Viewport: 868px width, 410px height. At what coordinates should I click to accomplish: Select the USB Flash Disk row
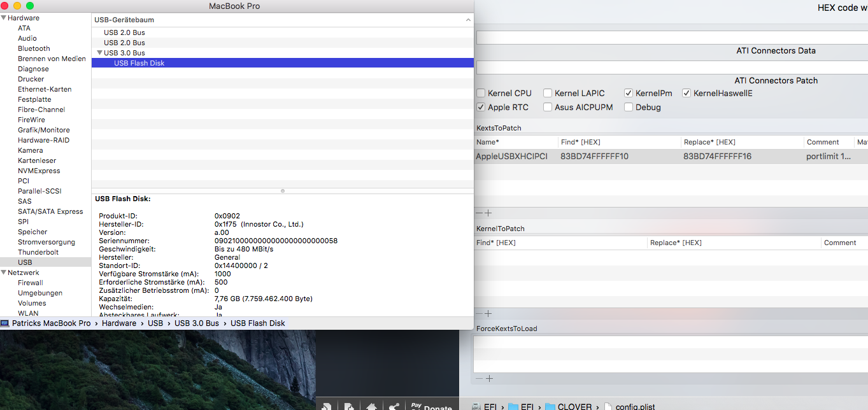283,63
